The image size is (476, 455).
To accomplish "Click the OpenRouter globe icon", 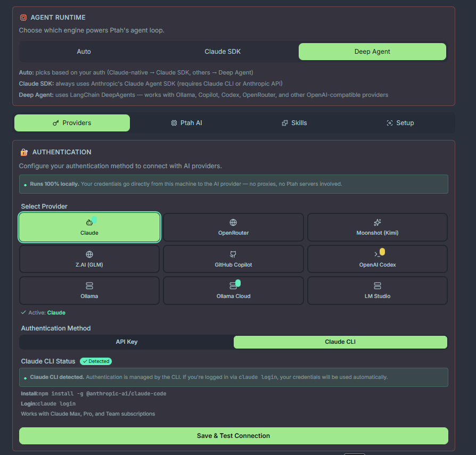I will 233,222.
